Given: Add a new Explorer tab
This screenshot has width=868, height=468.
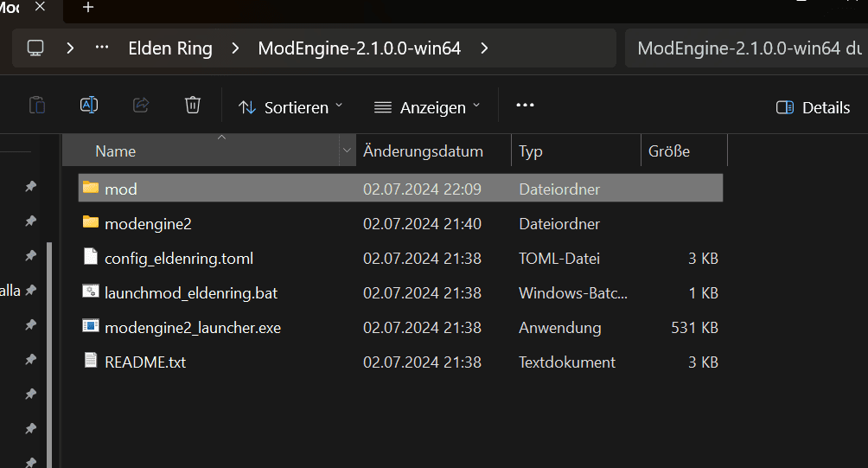Looking at the screenshot, I should point(88,7).
